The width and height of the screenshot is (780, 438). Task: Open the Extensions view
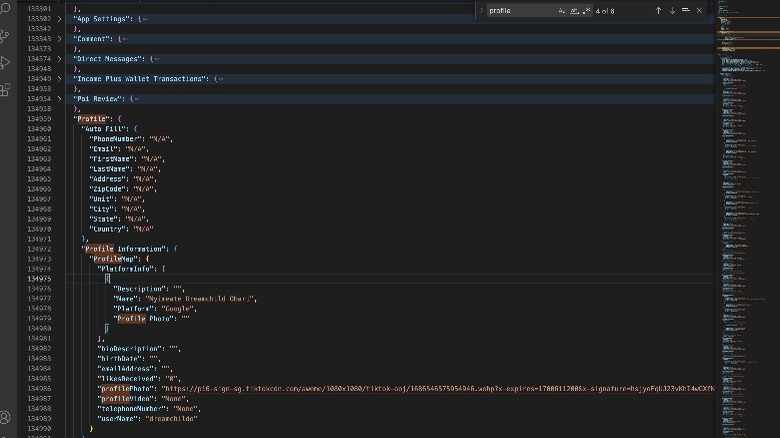coord(5,89)
